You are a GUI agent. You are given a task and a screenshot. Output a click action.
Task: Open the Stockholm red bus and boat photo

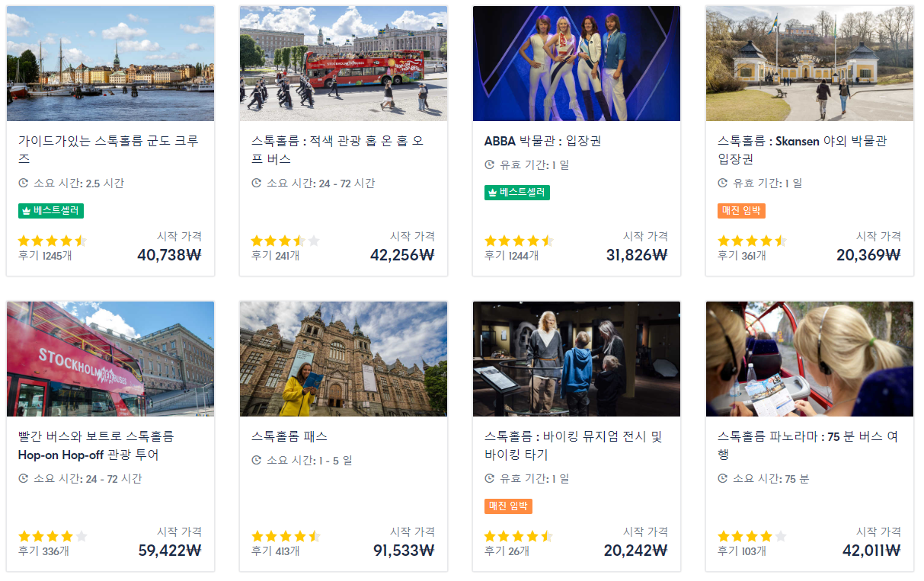click(x=110, y=359)
